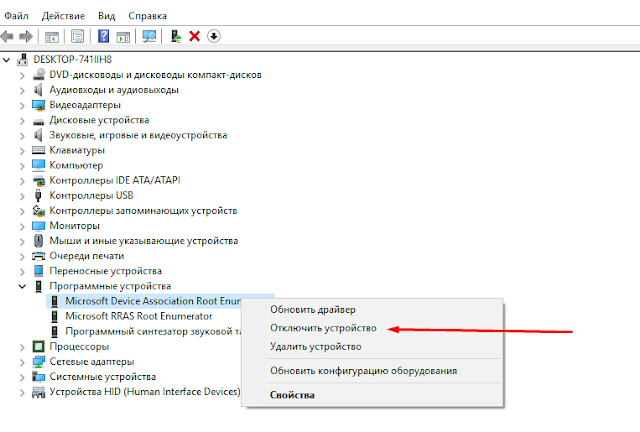Select the Компьютер category label
Image resolution: width=640 pixels, height=432 pixels.
(76, 165)
